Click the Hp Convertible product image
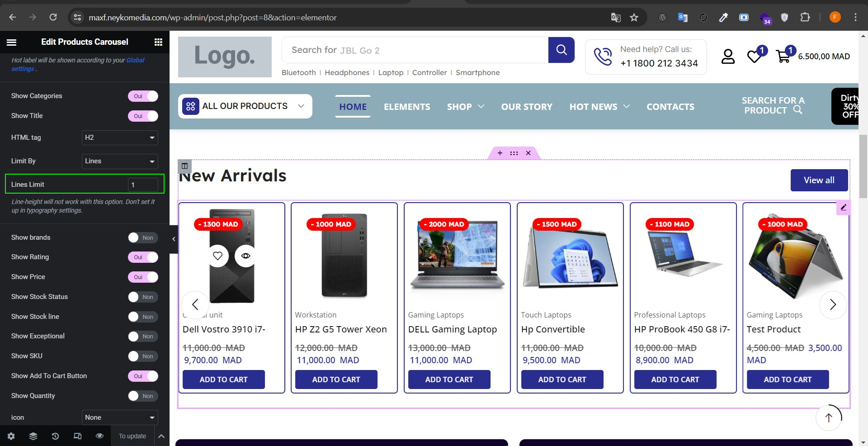The width and height of the screenshot is (868, 446). pyautogui.click(x=570, y=256)
